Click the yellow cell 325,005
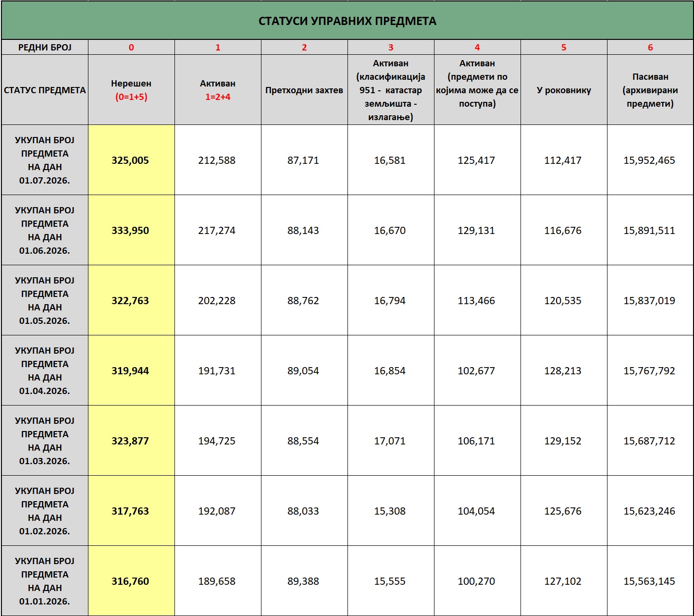 131,160
